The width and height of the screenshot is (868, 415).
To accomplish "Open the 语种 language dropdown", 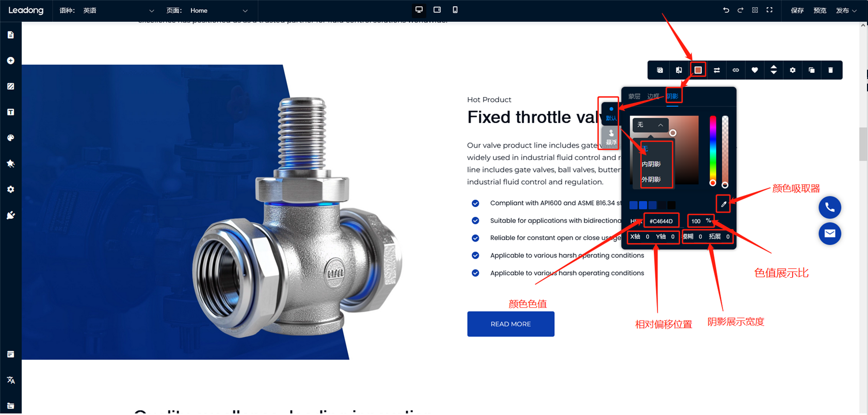I will click(119, 10).
